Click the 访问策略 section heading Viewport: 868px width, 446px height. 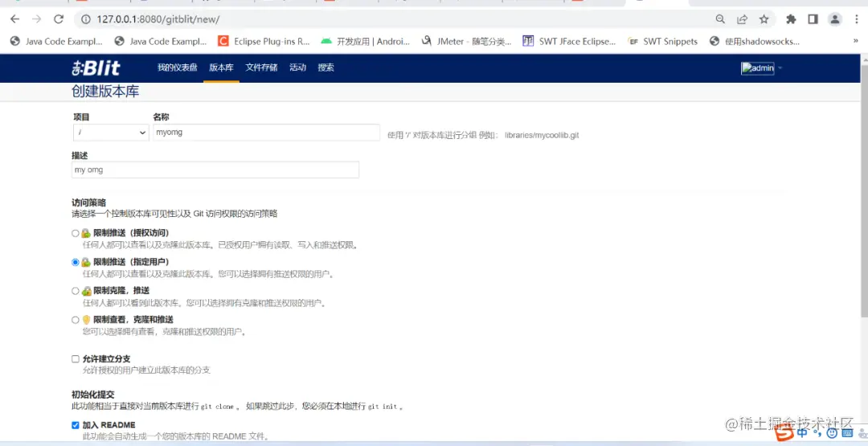(88, 203)
